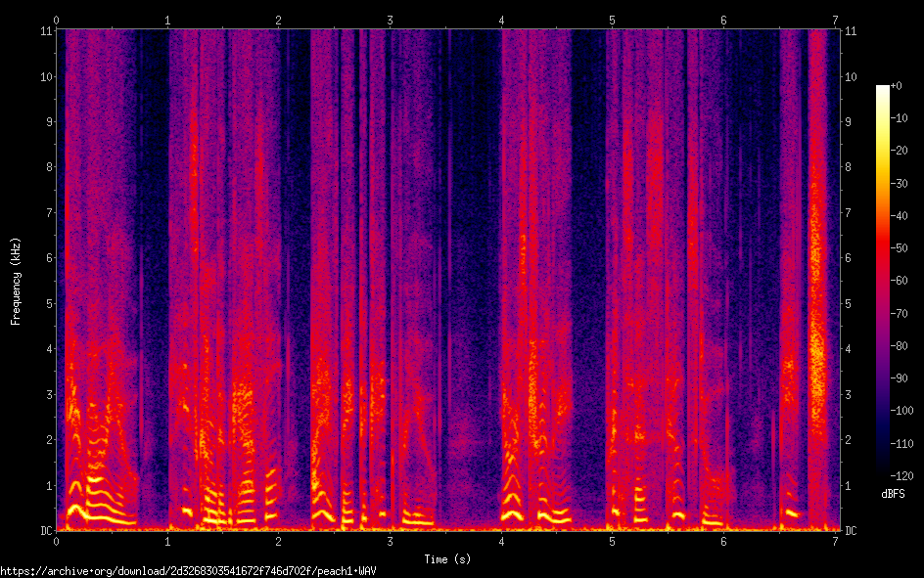Select the 11 kHz label on the left axis

coord(44,30)
